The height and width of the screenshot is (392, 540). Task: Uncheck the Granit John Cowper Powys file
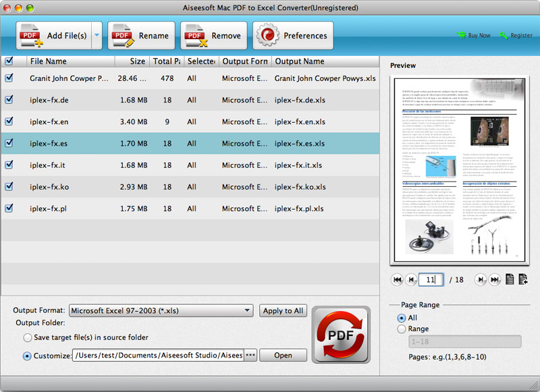9,78
